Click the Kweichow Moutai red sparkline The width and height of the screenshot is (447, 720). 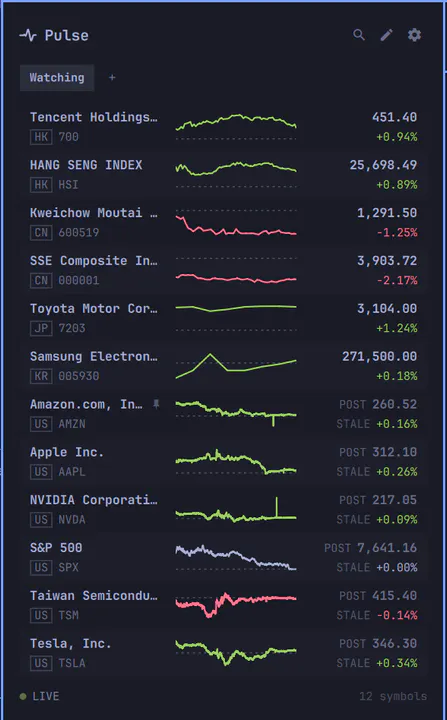click(x=236, y=223)
